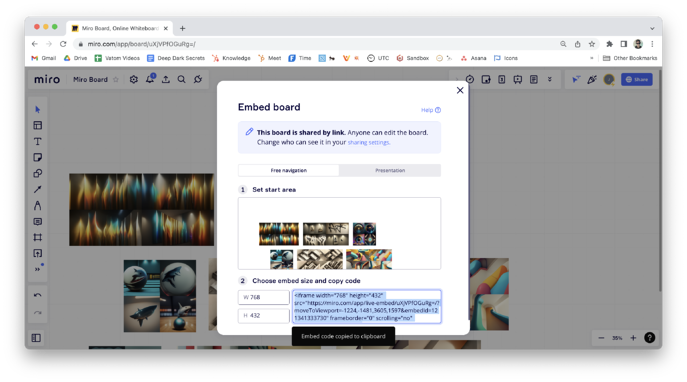Screen dimensions: 687x382
Task: Open a new browser tab
Action: [183, 28]
